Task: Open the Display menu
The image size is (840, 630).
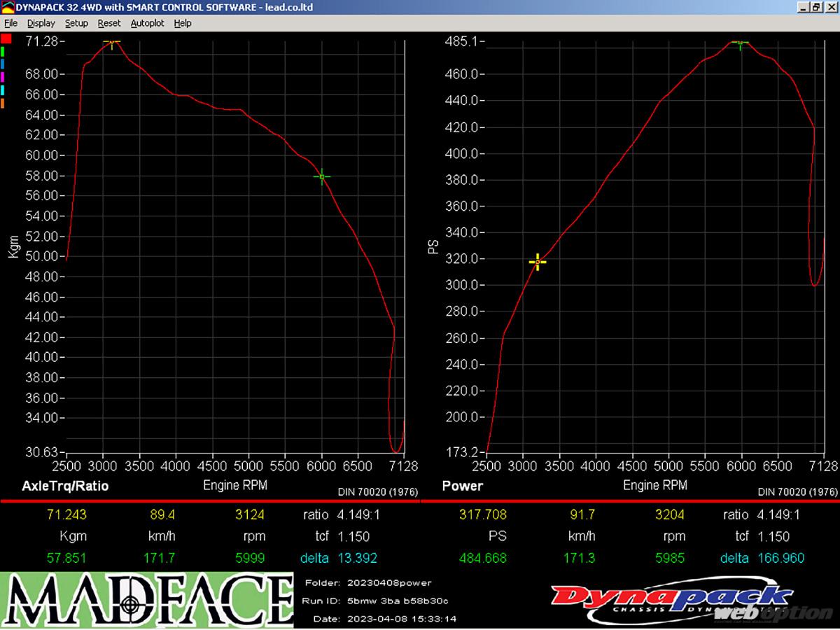Action: (41, 23)
